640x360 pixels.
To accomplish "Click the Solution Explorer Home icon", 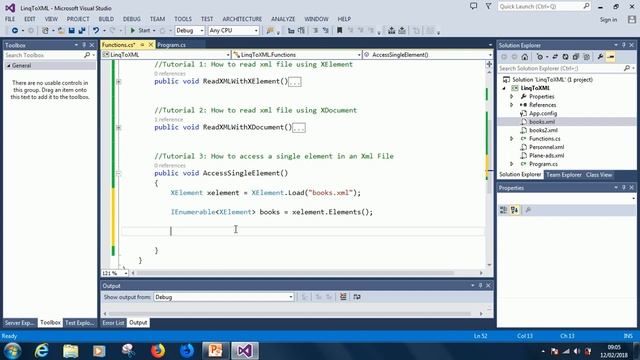I will [525, 57].
